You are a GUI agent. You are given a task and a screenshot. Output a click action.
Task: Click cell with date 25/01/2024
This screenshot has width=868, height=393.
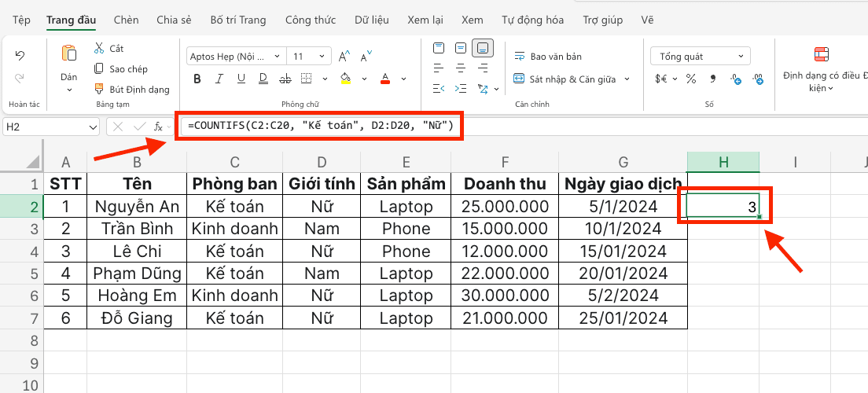pyautogui.click(x=623, y=318)
